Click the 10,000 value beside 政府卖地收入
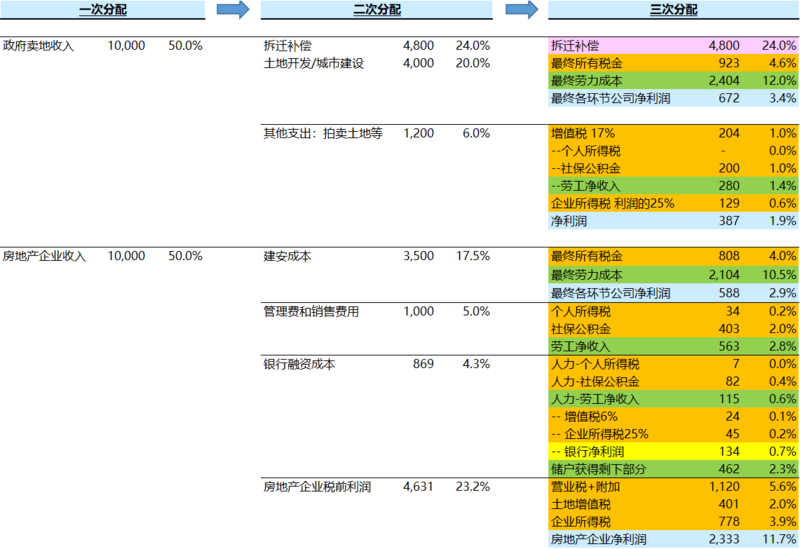This screenshot has width=800, height=549. (x=126, y=46)
